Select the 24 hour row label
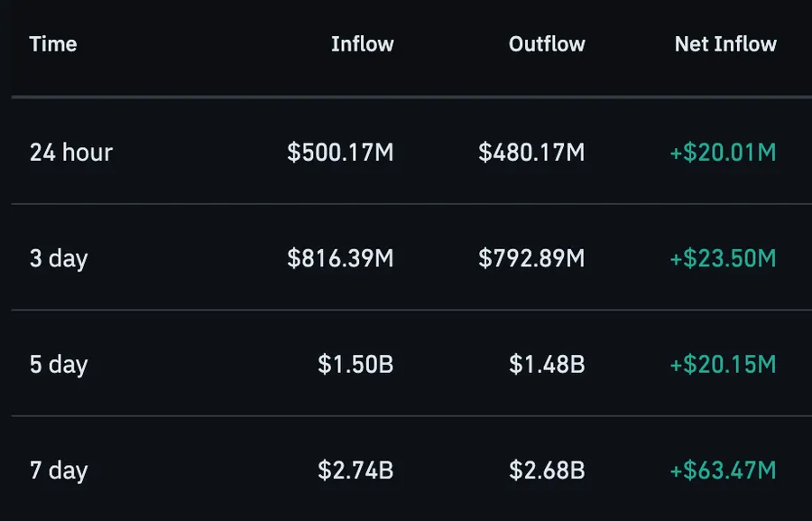This screenshot has width=812, height=521. click(x=71, y=153)
